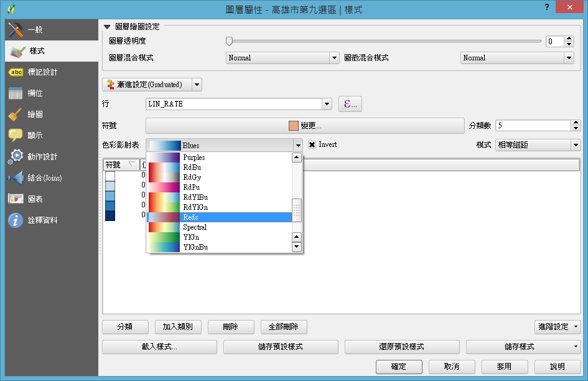Click the 分類數 class count field
Screen dimensions: 588x381
532,126
